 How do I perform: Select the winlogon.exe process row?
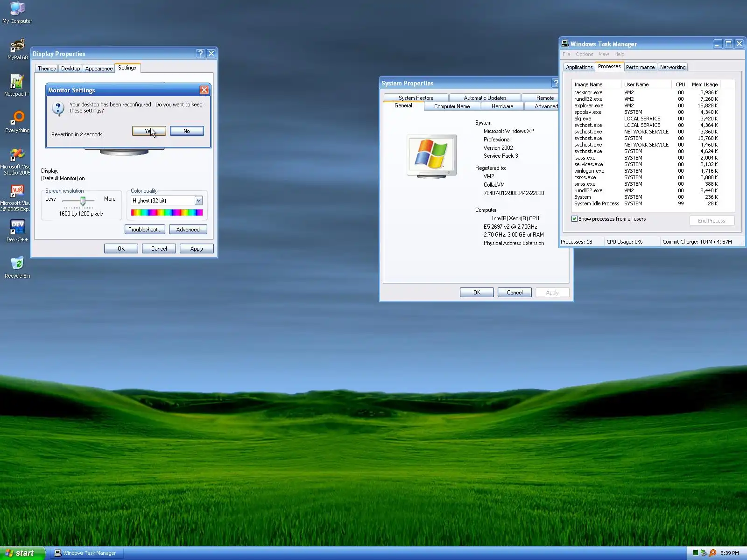pos(646,171)
